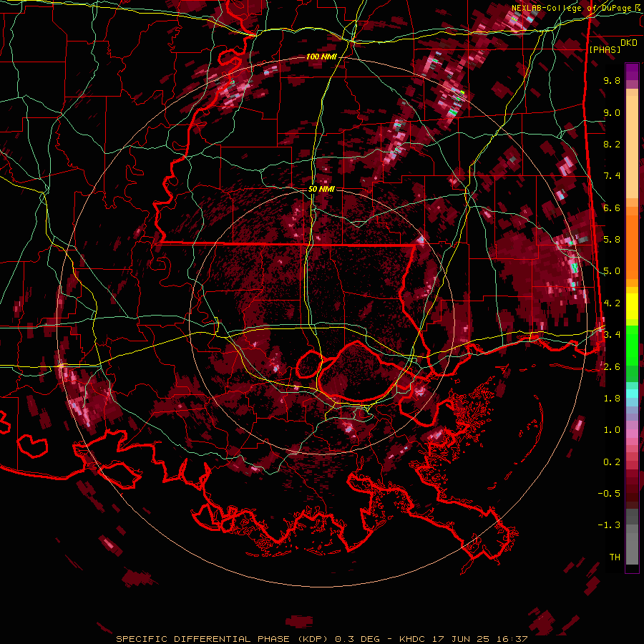Select the 3.4 value on the color scale
644x644 pixels.
pyautogui.click(x=612, y=335)
